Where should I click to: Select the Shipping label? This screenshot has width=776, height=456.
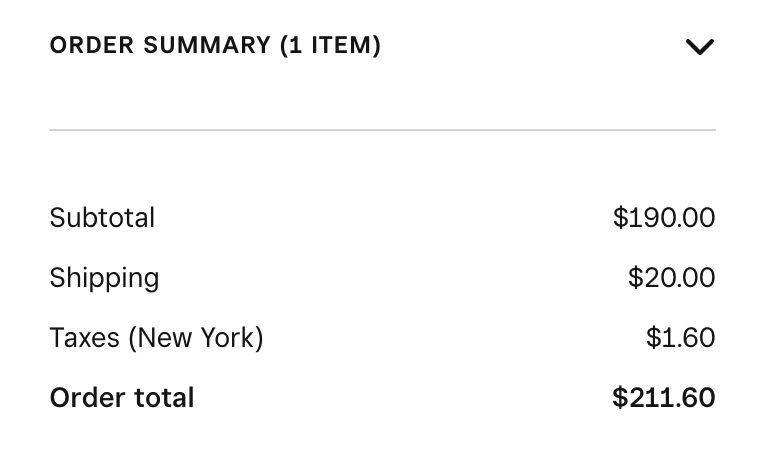click(104, 277)
